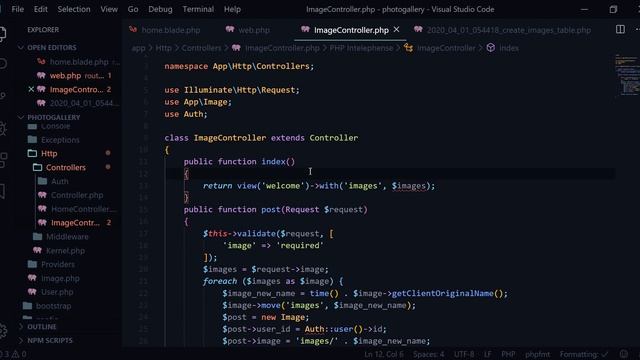Click the ImageController class breadcrumb
The height and width of the screenshot is (360, 640).
click(446, 48)
